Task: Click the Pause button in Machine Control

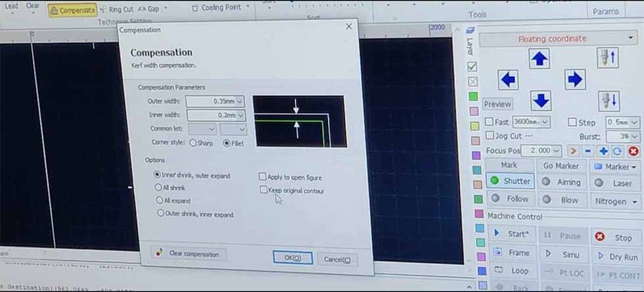Action: coord(564,235)
